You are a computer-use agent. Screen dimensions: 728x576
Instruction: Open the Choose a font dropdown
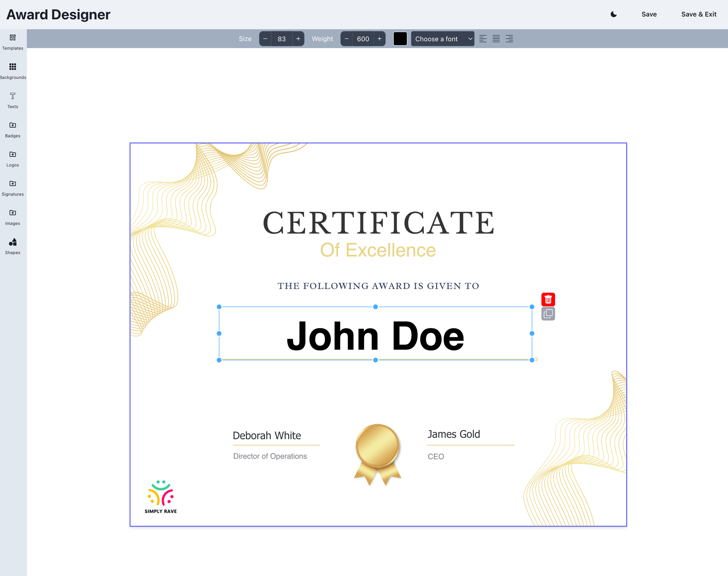(x=442, y=39)
